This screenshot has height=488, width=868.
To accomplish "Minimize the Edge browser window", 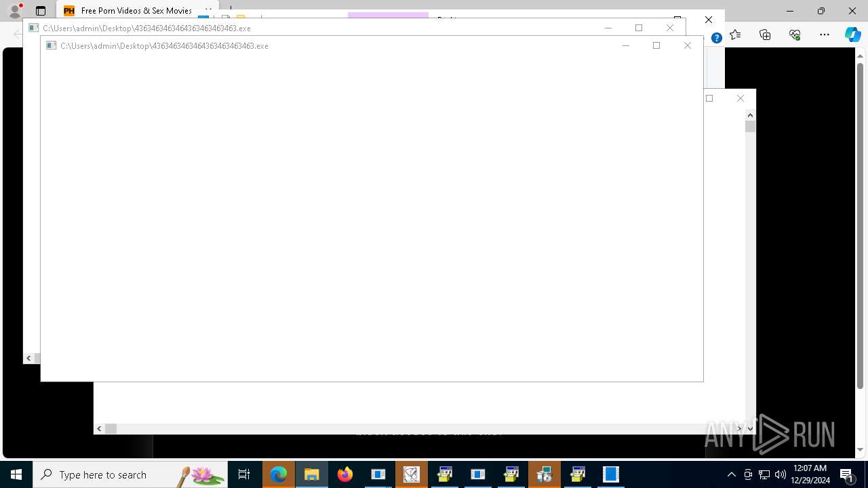I will (x=790, y=11).
